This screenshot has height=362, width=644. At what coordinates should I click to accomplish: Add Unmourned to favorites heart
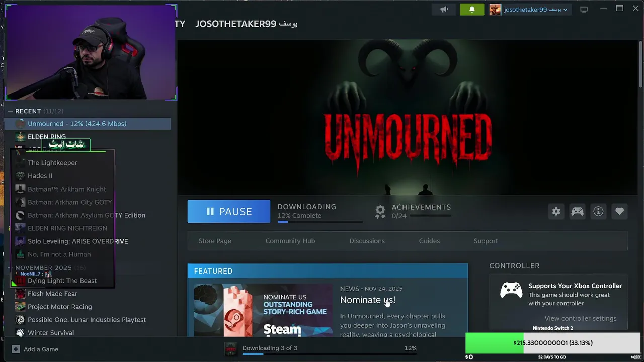coord(619,211)
